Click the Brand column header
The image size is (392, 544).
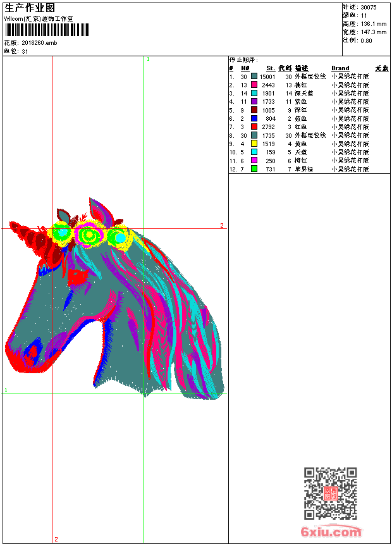[x=340, y=68]
